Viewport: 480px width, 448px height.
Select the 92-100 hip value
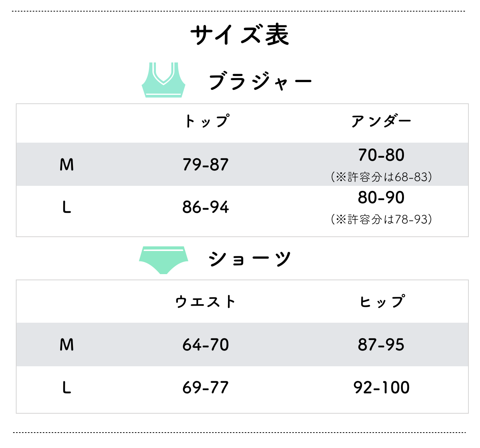tap(381, 388)
